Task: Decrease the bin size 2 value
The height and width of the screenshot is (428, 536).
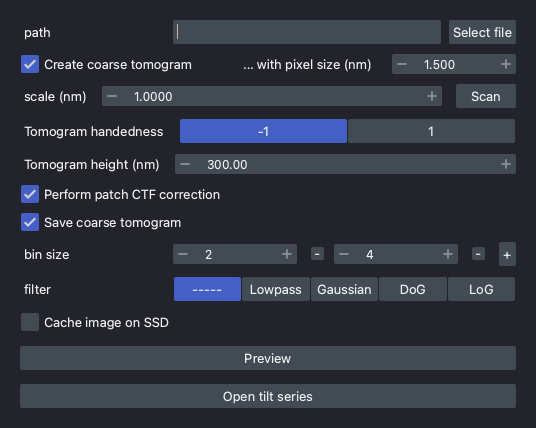Action: (183, 254)
